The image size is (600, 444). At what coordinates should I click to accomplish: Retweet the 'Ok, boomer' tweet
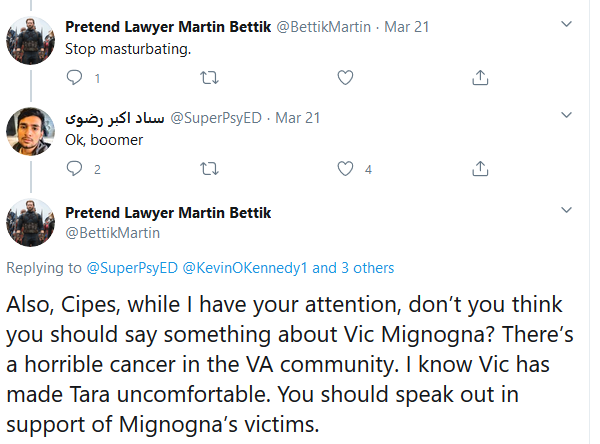click(x=209, y=168)
